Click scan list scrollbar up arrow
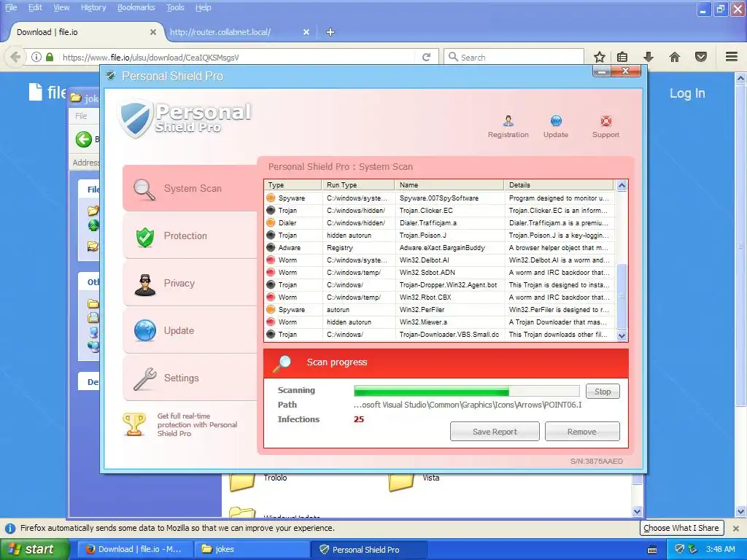 (622, 185)
